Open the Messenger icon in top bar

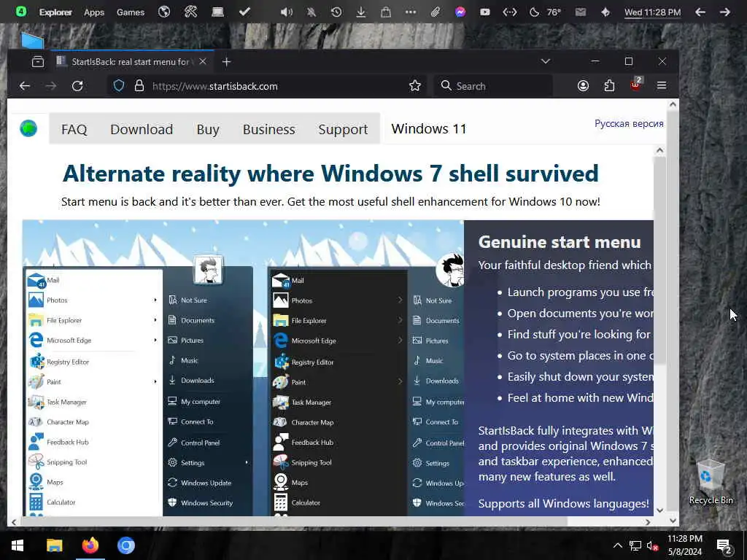[x=460, y=12]
